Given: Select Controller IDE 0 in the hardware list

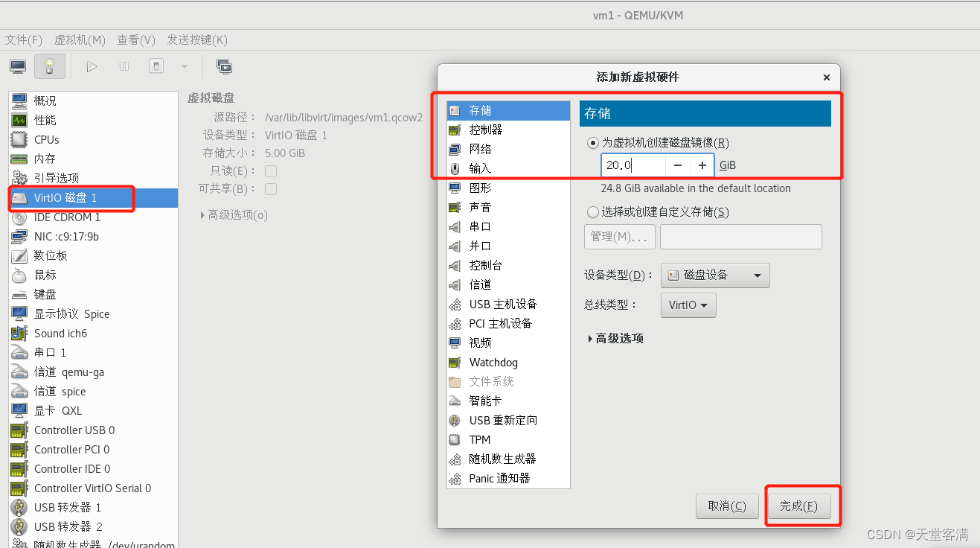Looking at the screenshot, I should click(93, 468).
